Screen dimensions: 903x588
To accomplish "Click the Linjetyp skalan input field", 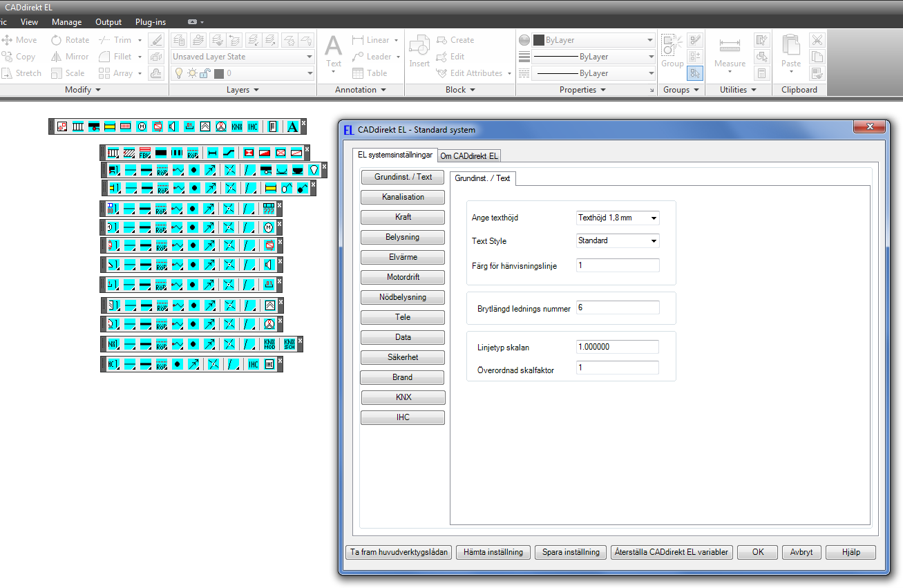I will pyautogui.click(x=618, y=347).
